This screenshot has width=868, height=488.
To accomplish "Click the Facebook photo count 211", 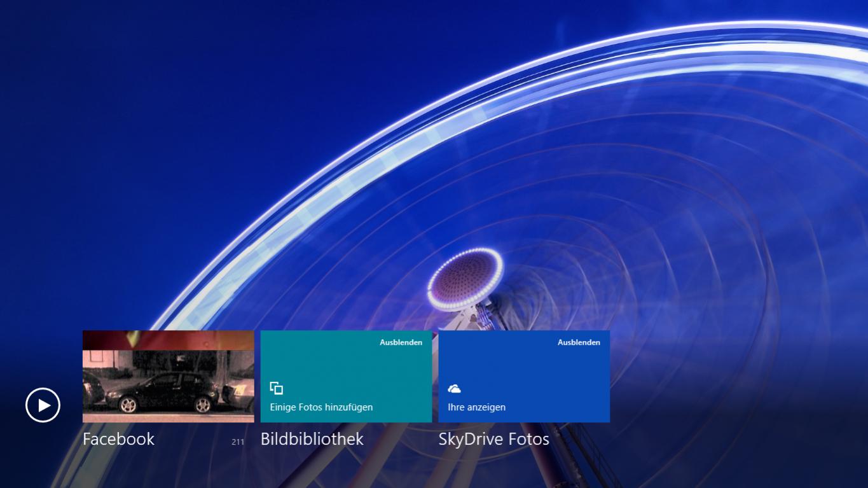I will (238, 442).
